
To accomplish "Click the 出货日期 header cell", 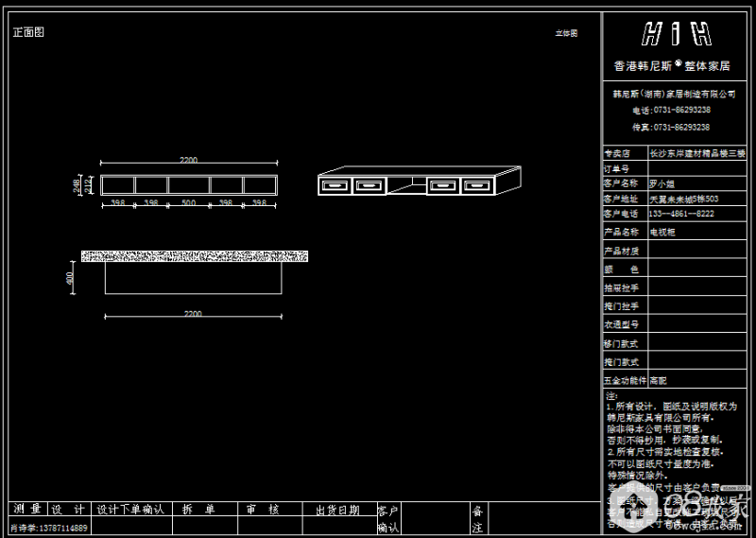I will 336,510.
